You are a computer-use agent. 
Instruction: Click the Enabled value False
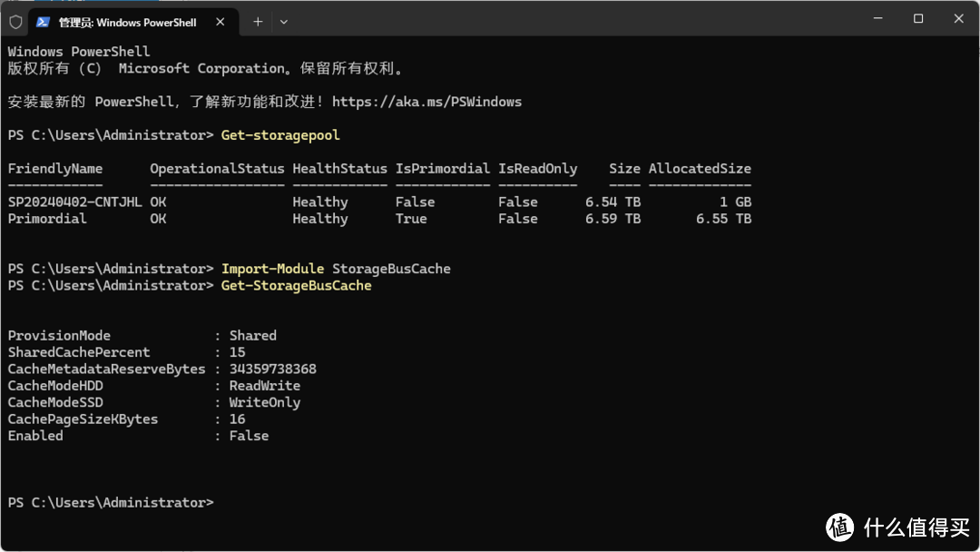(249, 437)
